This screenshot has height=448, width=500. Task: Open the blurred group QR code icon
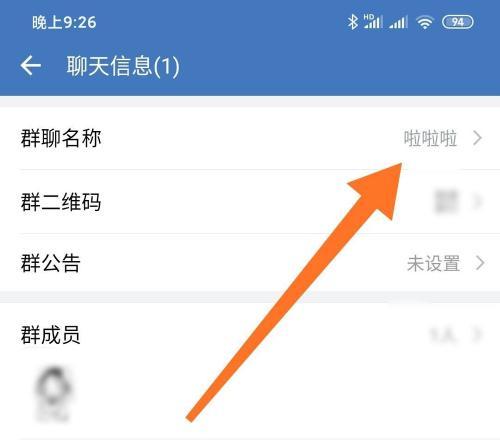point(447,201)
